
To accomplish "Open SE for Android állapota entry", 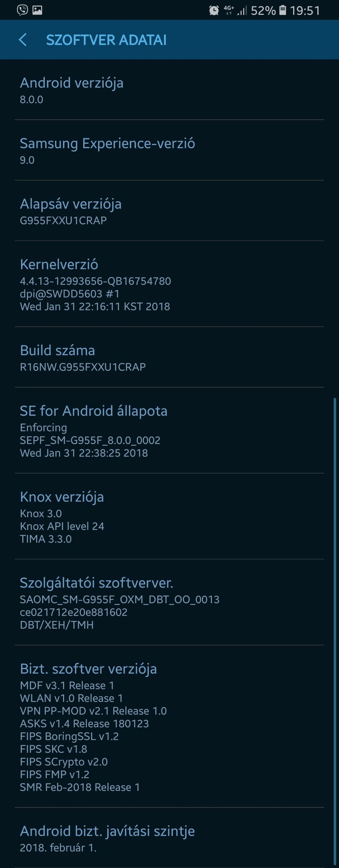I will (x=169, y=431).
